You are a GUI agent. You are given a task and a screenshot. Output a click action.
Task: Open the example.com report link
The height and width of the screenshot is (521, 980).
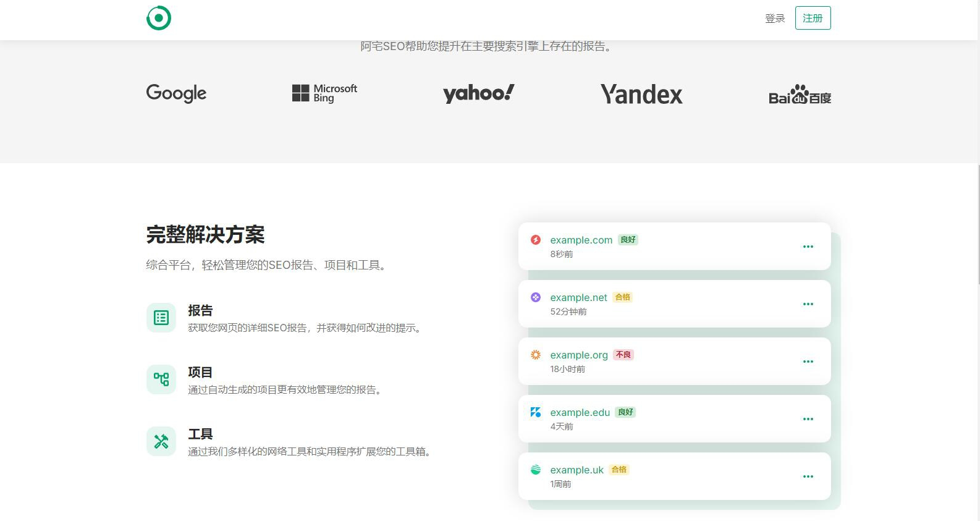pyautogui.click(x=581, y=240)
